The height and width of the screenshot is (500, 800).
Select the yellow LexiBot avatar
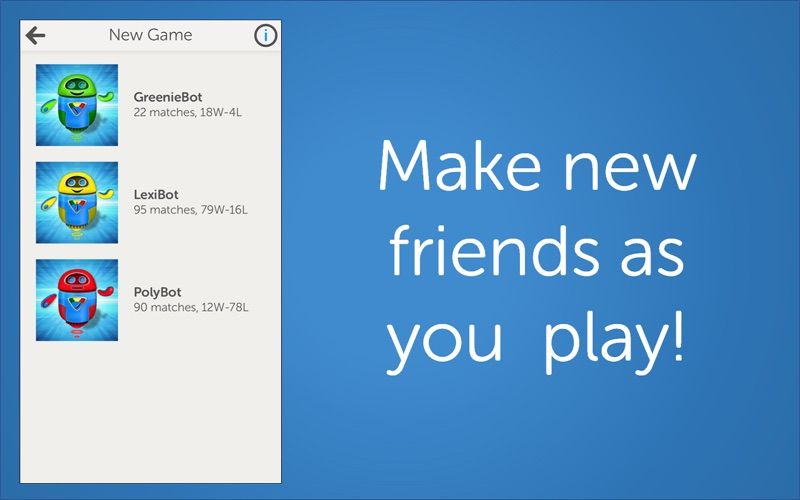pos(77,203)
